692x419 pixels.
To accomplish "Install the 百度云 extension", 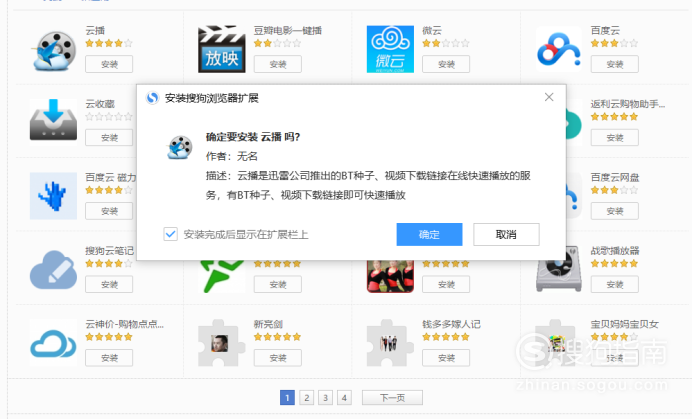I will (615, 64).
